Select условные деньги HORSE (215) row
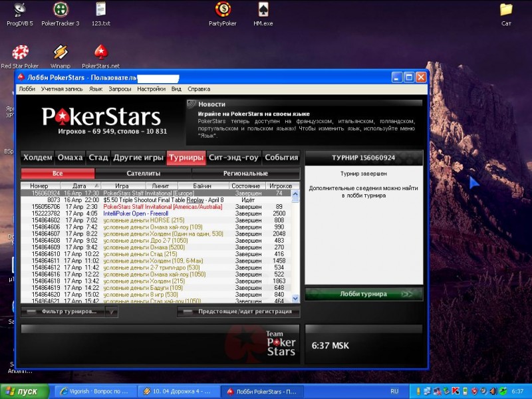This screenshot has width=532, height=399. pyautogui.click(x=156, y=220)
